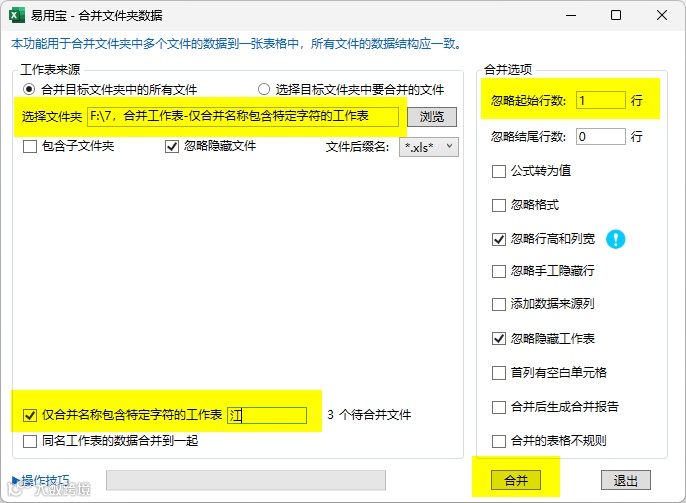
Task: Open the 文件后缀名 *.xls* dropdown
Action: pos(429,147)
